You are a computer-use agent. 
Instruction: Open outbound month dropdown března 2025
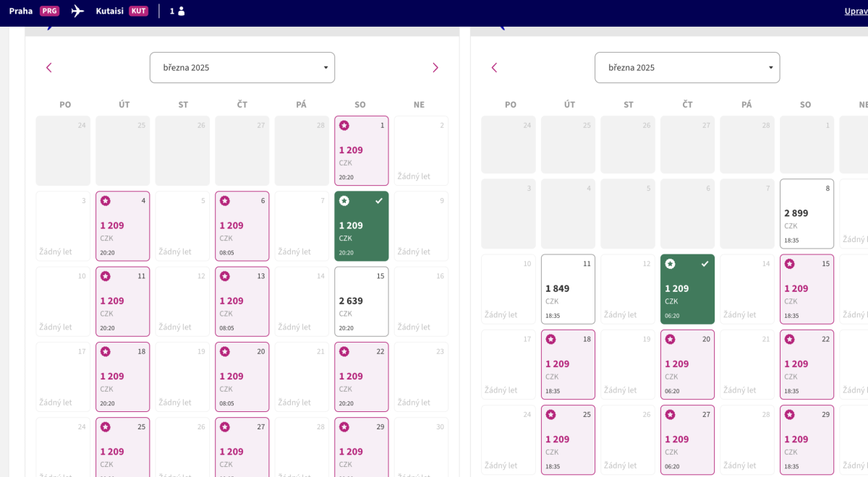242,68
